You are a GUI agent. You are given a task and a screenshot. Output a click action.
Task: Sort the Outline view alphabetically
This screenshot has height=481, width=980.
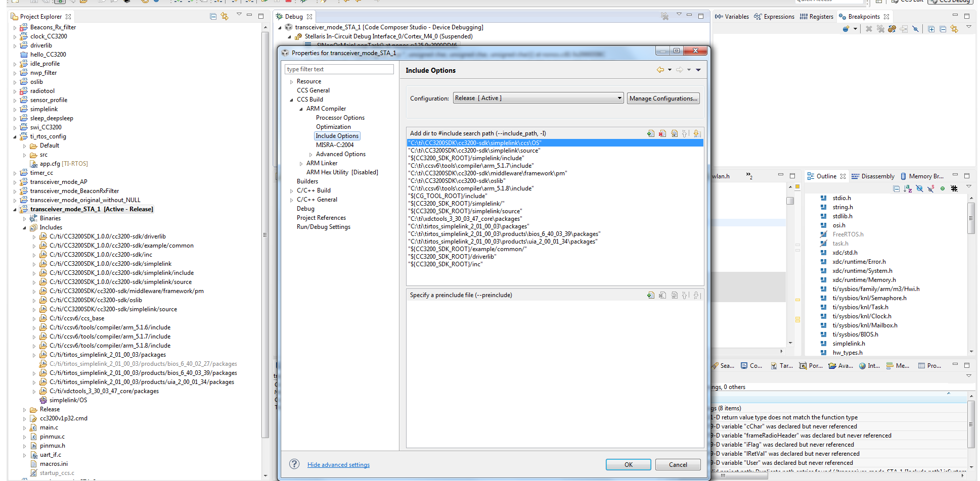(908, 188)
